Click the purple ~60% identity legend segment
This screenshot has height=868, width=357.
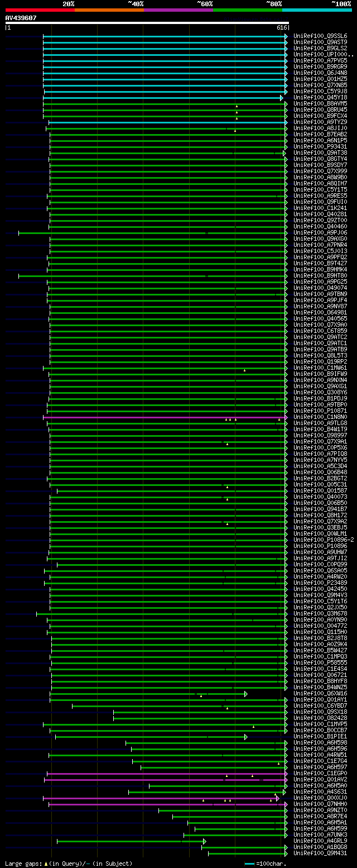[x=178, y=10]
